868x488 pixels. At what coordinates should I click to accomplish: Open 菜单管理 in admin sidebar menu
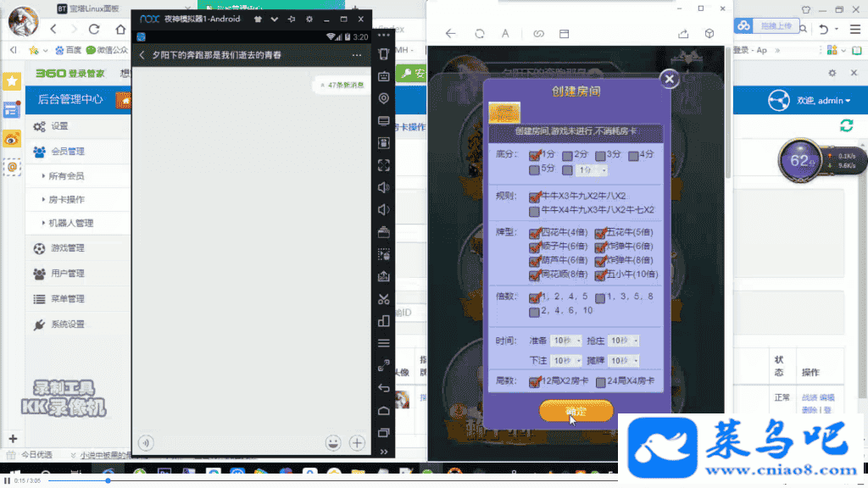click(x=68, y=299)
